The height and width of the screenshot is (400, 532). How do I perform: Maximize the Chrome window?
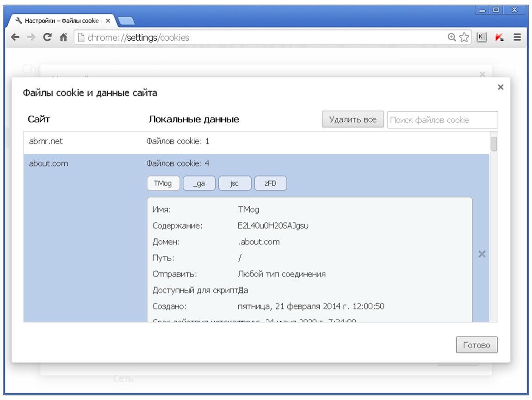coord(496,10)
